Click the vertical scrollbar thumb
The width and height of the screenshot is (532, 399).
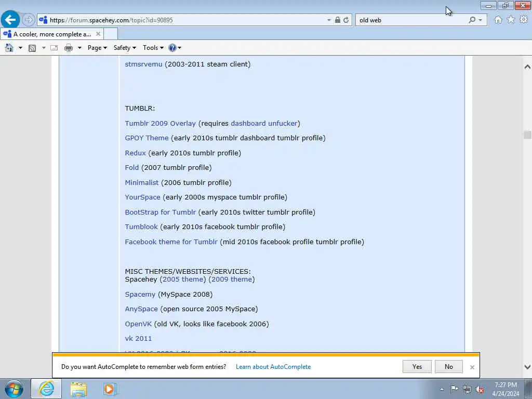[527, 135]
